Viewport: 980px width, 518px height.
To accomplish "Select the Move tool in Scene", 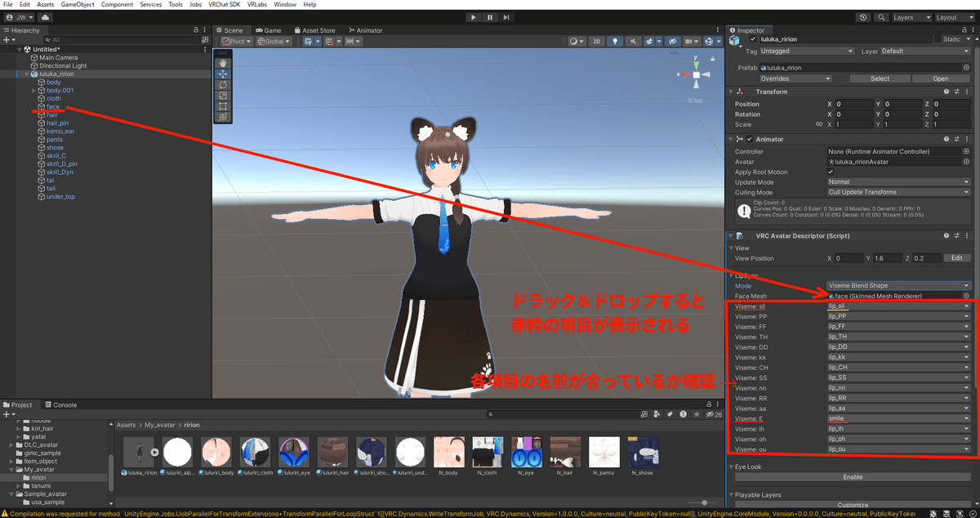I will (x=223, y=74).
